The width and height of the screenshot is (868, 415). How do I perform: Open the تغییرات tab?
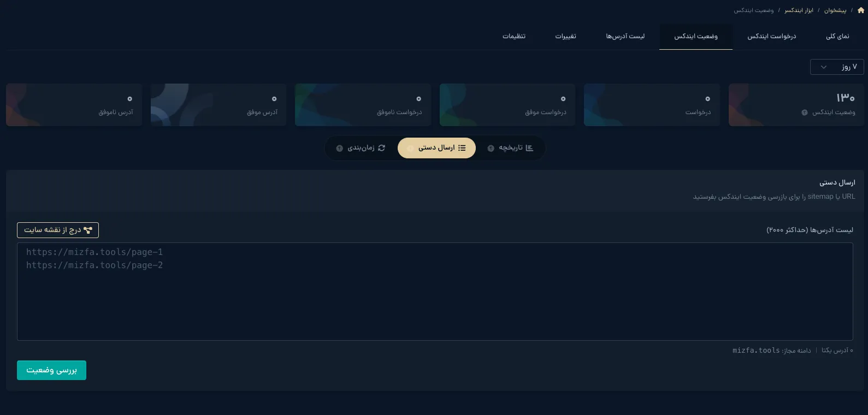pyautogui.click(x=566, y=37)
